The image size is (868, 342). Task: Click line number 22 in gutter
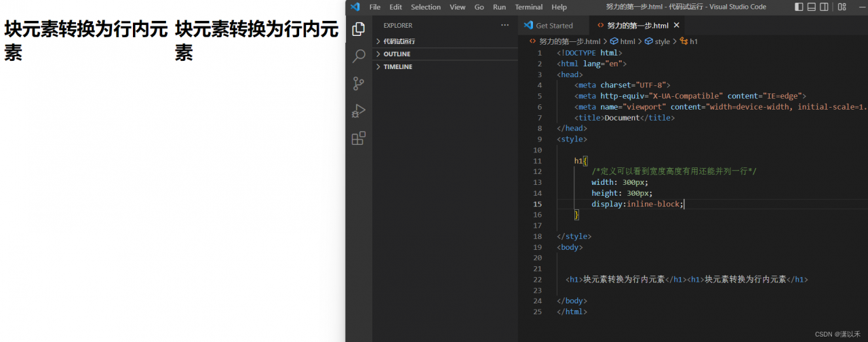538,279
